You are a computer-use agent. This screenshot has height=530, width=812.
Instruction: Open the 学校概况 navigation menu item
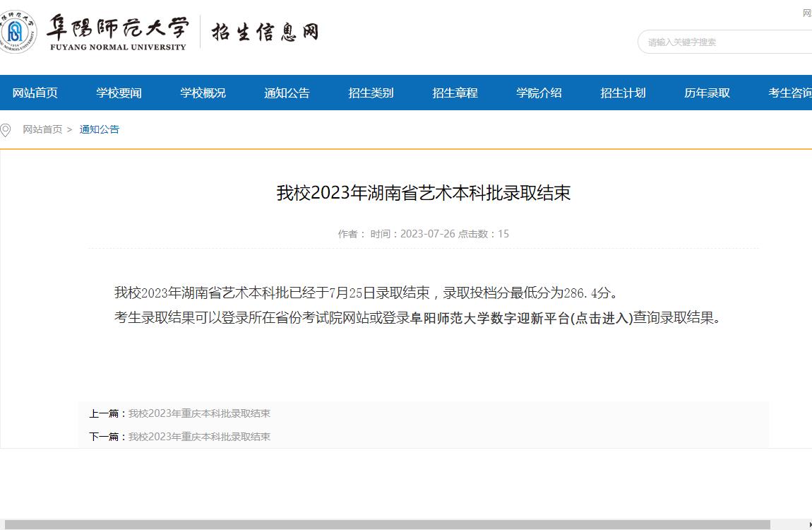coord(203,93)
